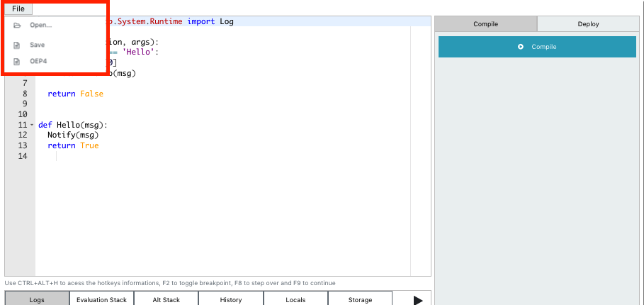
Task: View the History tab
Action: pos(231,299)
